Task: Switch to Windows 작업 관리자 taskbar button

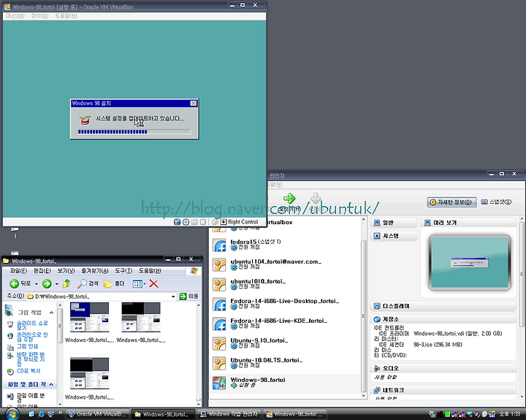Action: coord(229,414)
